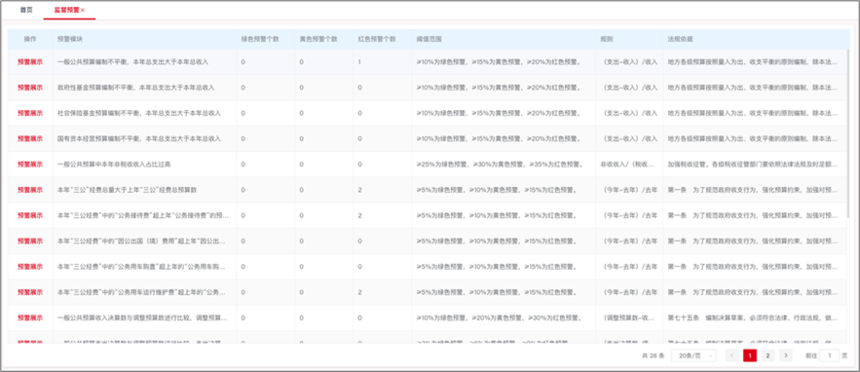Click regulation text 第七十五条 编制决算草案

[752, 318]
